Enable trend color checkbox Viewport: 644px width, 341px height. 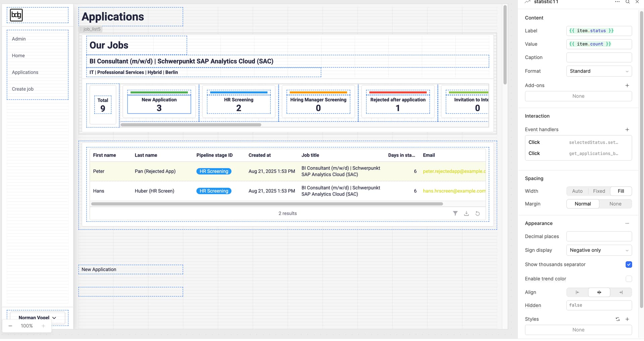pos(629,279)
